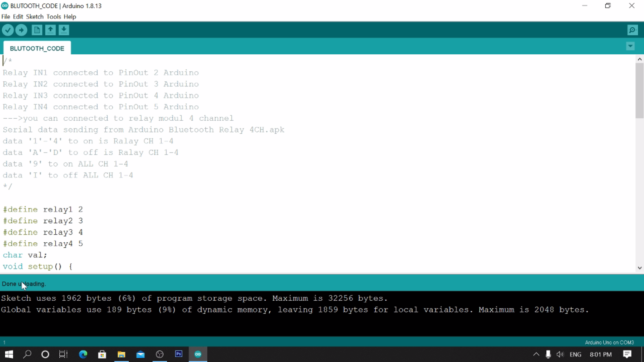Open File Explorer from taskbar
This screenshot has width=644, height=362.
121,354
